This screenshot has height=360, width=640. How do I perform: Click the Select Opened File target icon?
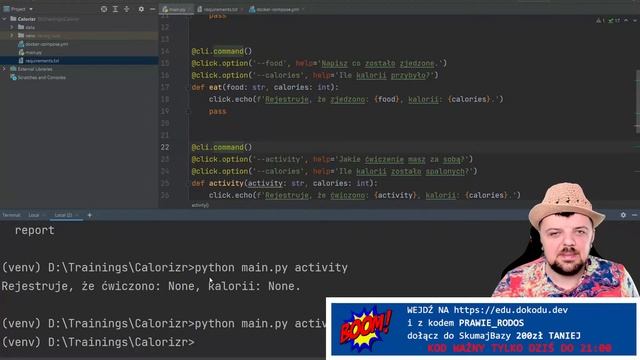point(104,9)
